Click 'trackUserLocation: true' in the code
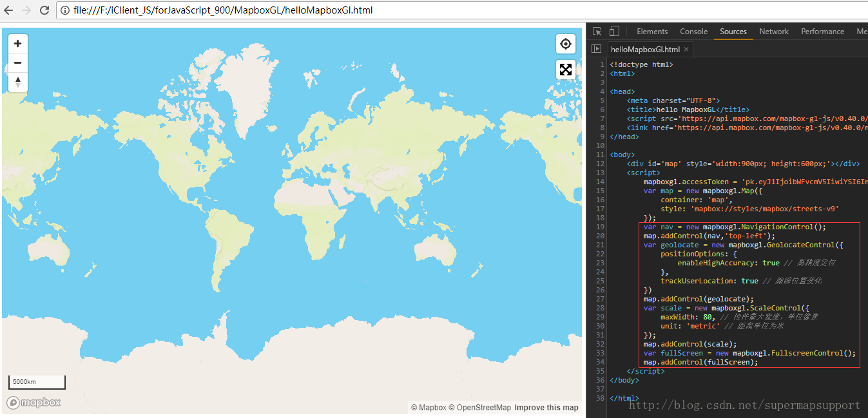 click(709, 281)
